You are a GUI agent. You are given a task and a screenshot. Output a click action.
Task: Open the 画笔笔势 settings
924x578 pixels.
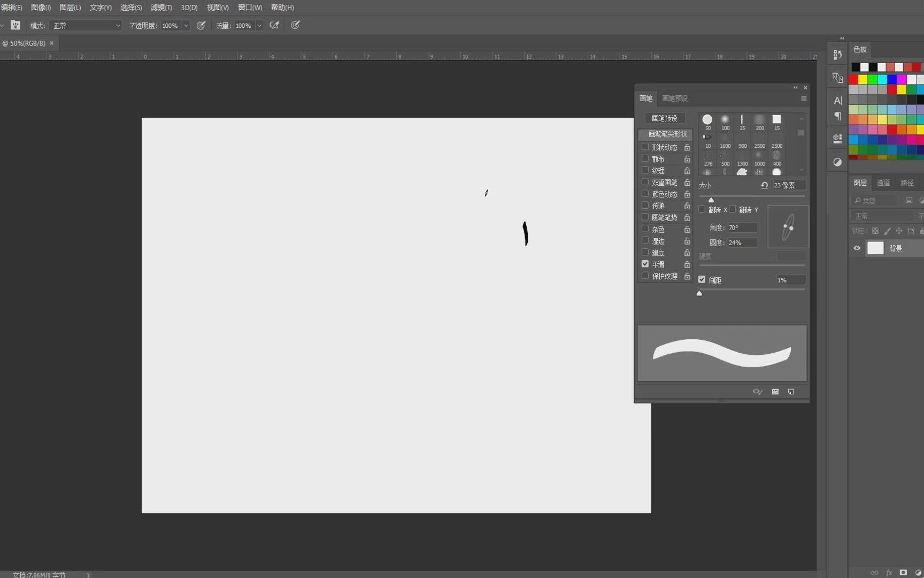click(665, 217)
